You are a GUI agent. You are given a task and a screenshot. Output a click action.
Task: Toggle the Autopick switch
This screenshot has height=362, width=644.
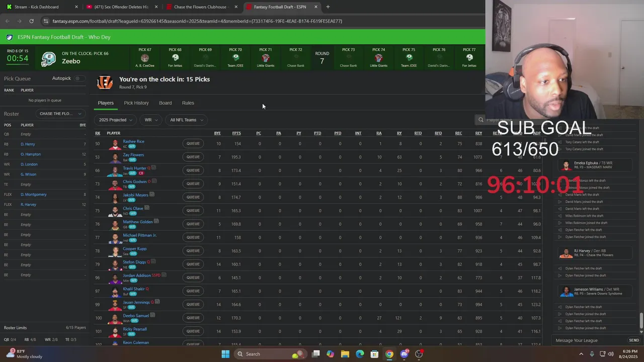[79, 78]
